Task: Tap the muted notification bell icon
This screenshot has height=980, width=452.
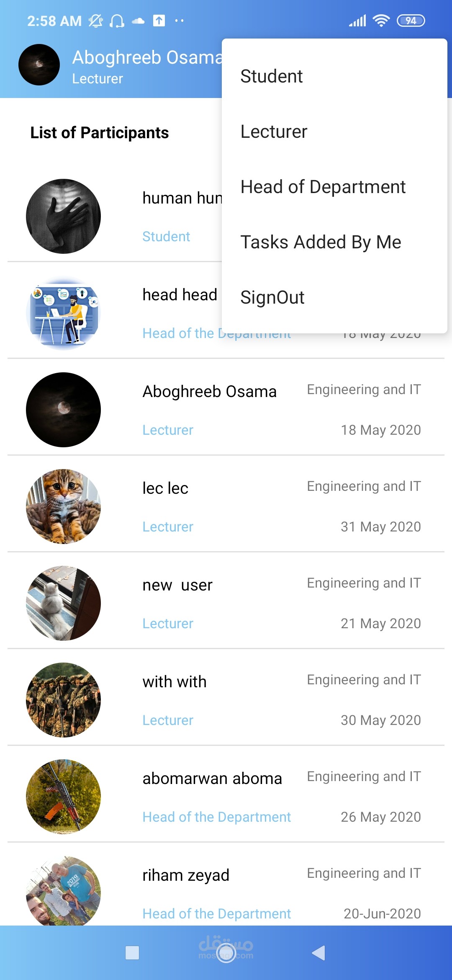Action: coord(95,21)
